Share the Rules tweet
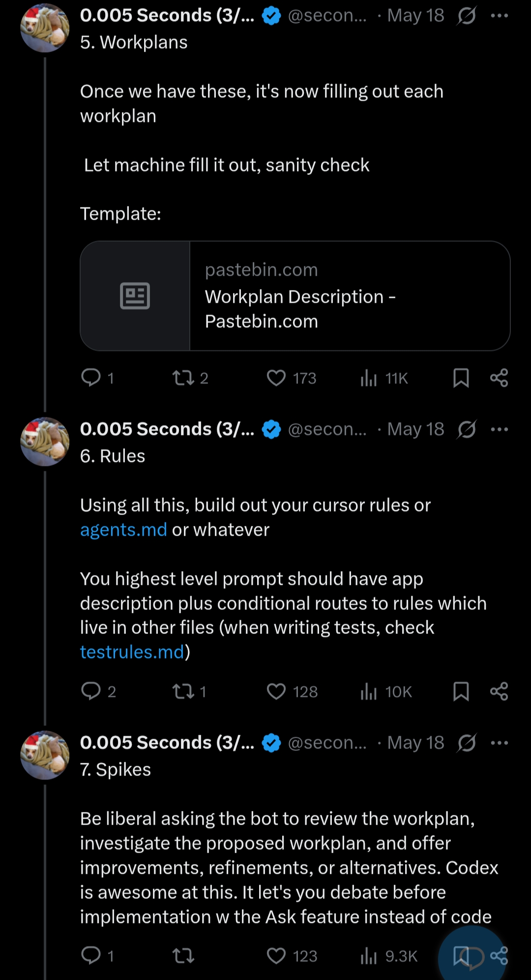The image size is (531, 980). (x=499, y=691)
